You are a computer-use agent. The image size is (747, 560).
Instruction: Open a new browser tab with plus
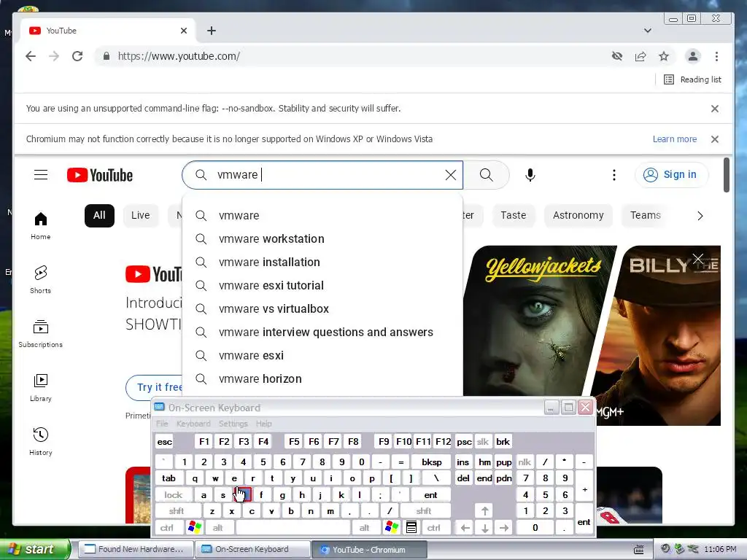[x=212, y=31]
